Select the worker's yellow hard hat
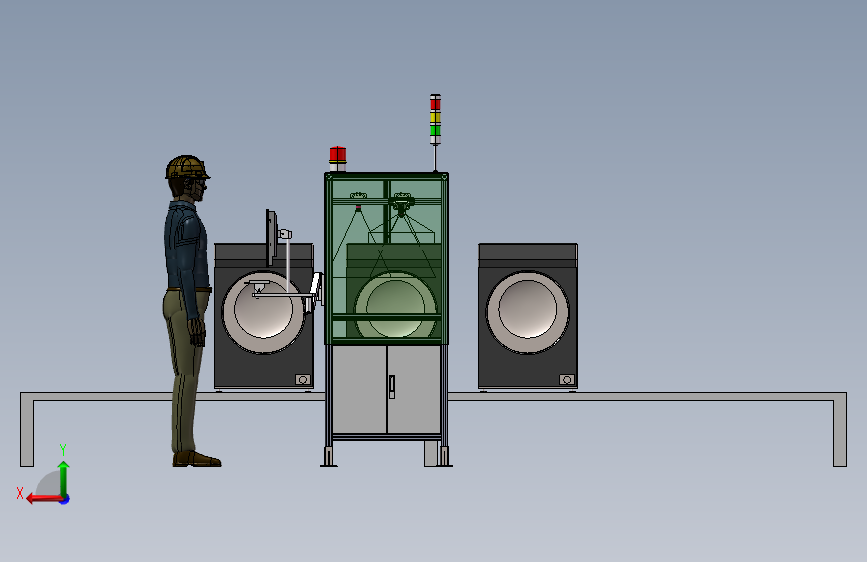Screen dimensions: 867x562 [187, 167]
